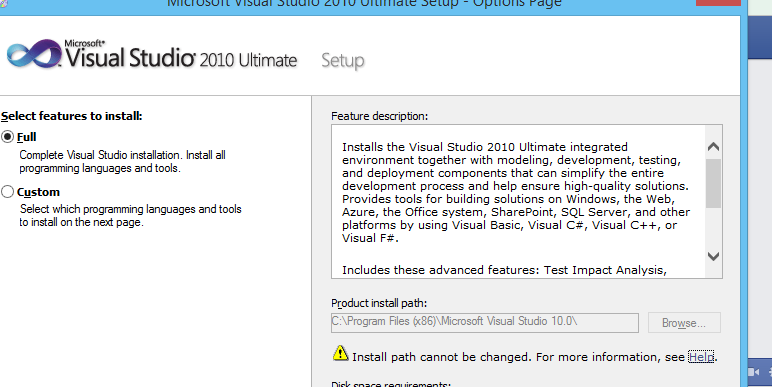Click the feature description scroll up arrow

(713, 147)
